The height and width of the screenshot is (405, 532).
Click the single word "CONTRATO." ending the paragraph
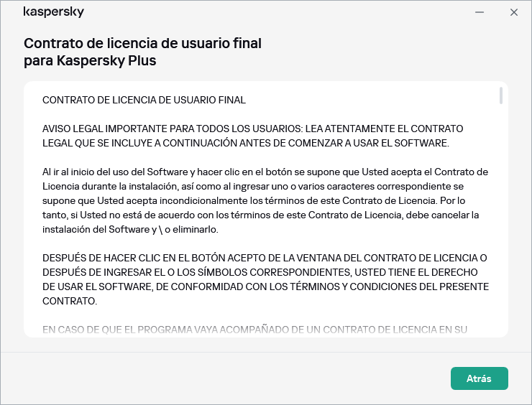tap(69, 301)
